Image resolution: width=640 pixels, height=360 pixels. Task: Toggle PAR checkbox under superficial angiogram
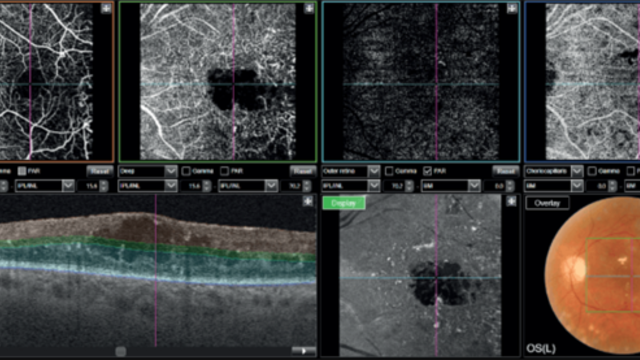22,171
